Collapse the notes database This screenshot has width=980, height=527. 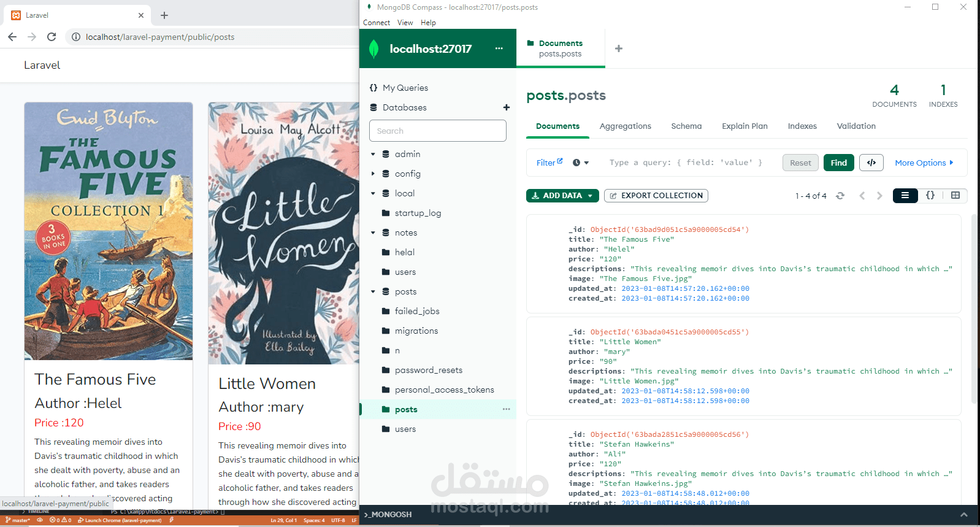click(373, 233)
